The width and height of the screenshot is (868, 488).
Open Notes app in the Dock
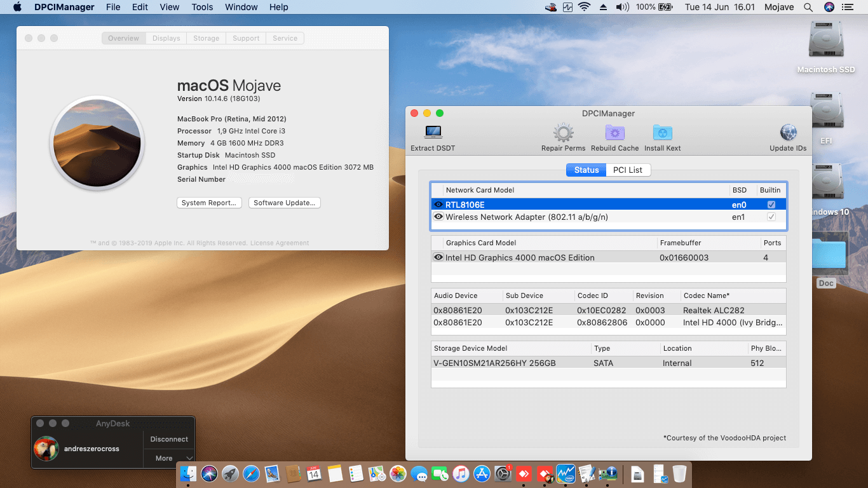(335, 473)
